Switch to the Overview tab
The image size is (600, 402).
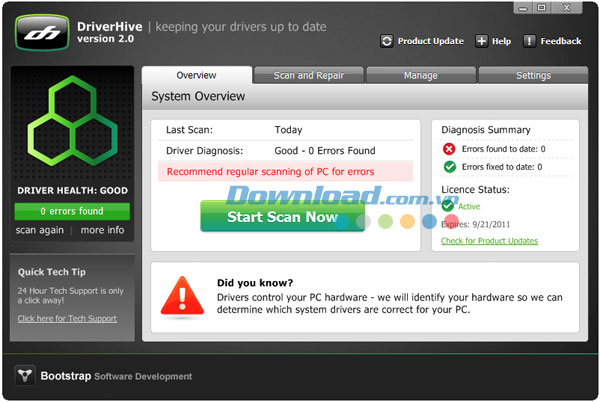197,75
